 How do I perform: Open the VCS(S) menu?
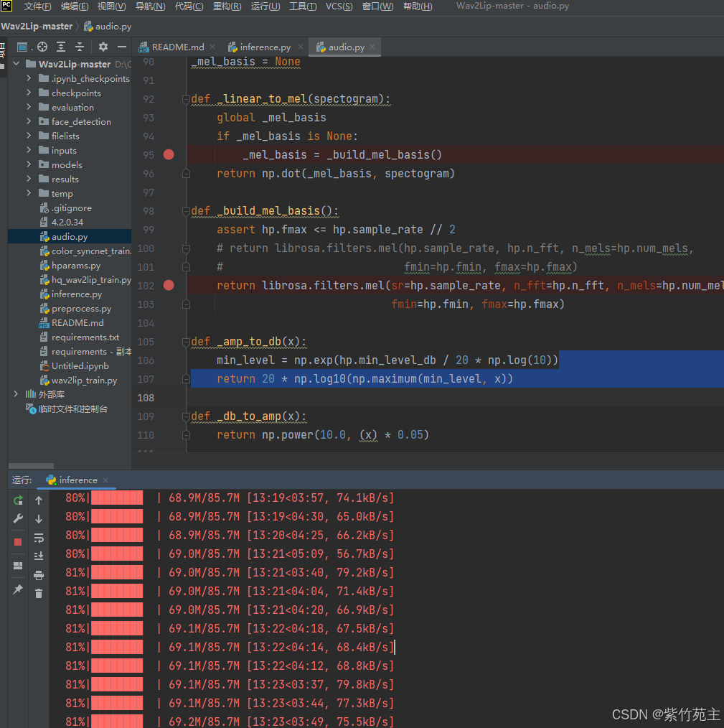[339, 6]
